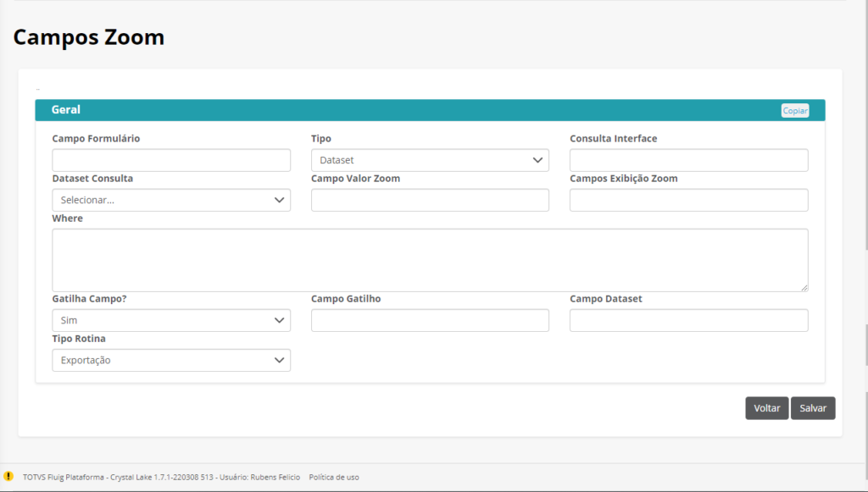Click the Dataset Consulta chevron arrow

[x=279, y=200]
